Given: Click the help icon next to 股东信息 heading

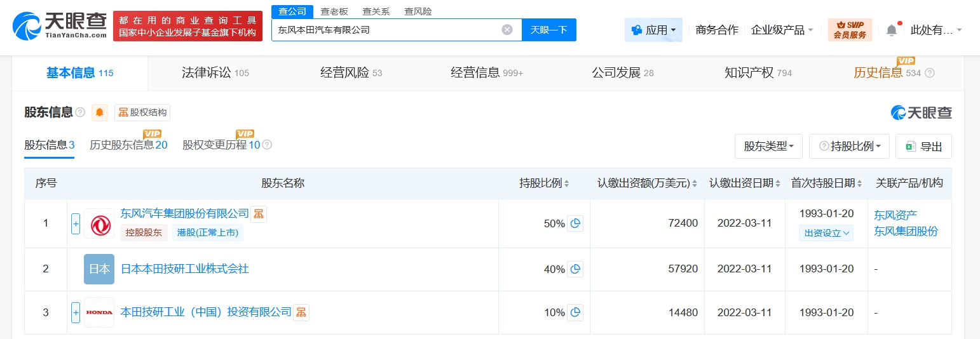Looking at the screenshot, I should 80,112.
